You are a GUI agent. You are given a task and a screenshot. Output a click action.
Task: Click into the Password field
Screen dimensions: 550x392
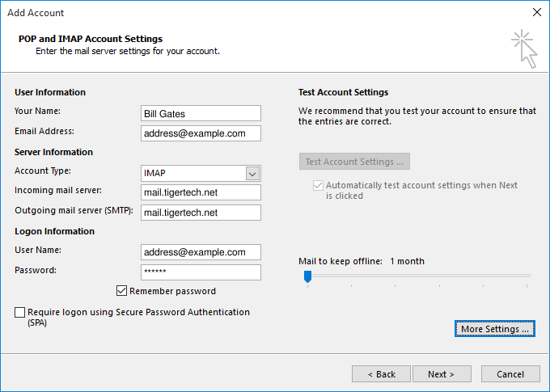(201, 272)
